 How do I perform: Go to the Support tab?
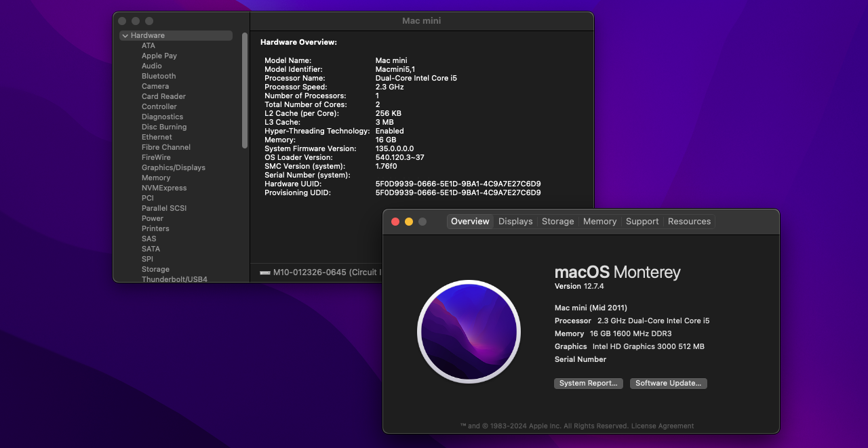pos(642,222)
